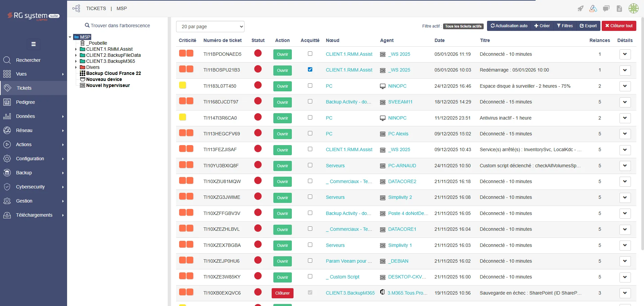Click the hamburger menu icon in sidebar
This screenshot has height=306, width=644.
click(34, 44)
